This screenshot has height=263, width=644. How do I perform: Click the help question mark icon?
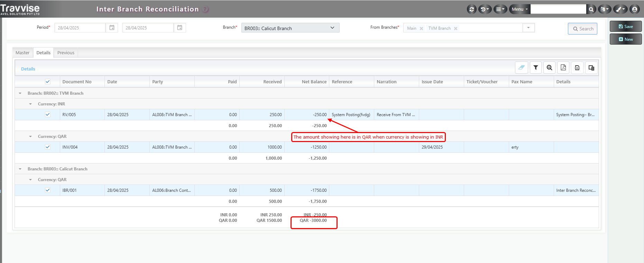coord(205,9)
